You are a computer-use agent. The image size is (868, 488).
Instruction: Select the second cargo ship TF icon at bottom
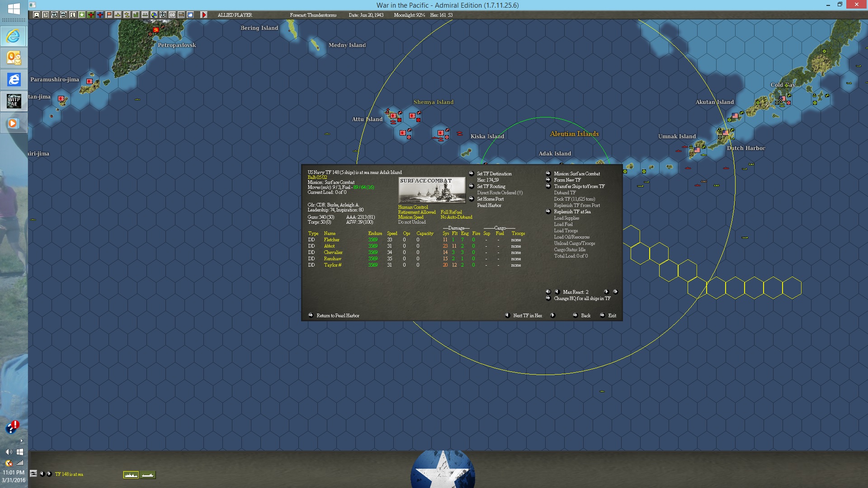(148, 474)
